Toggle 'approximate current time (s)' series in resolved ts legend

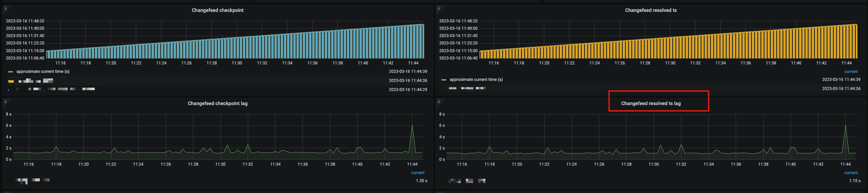coord(476,80)
